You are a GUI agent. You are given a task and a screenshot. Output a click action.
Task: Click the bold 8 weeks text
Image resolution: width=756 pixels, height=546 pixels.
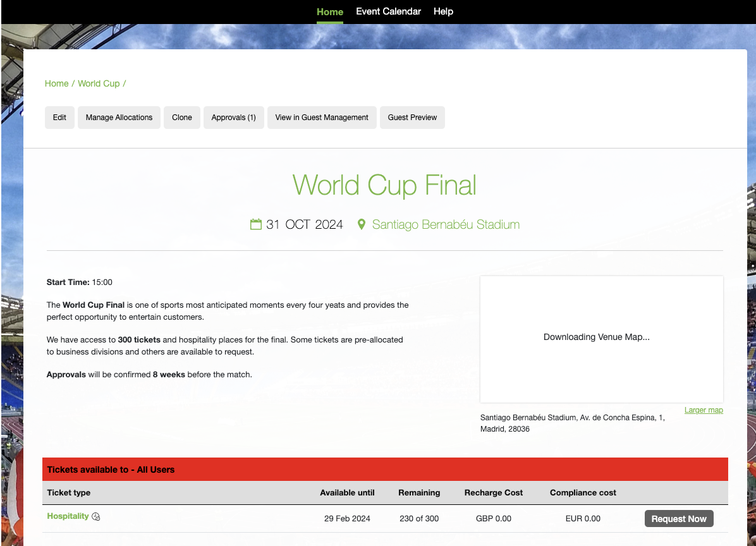(x=169, y=375)
